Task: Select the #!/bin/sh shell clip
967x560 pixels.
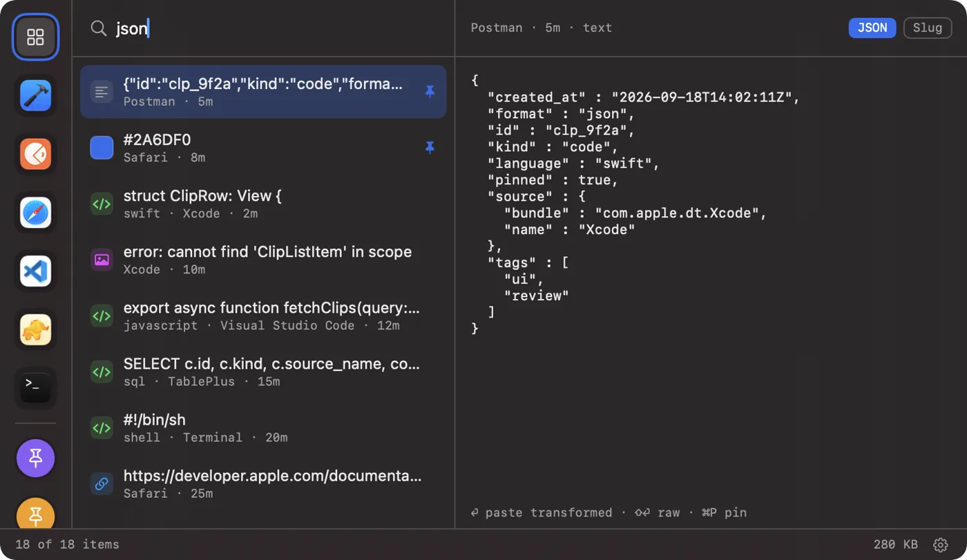Action: pyautogui.click(x=263, y=427)
